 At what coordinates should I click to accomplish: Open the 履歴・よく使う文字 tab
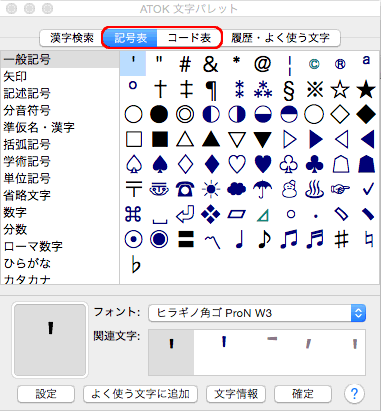281,38
